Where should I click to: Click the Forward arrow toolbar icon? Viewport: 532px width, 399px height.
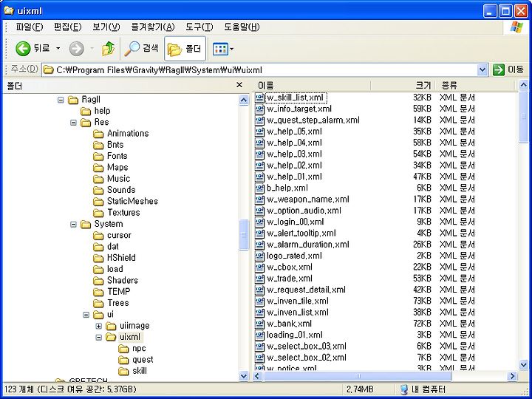point(76,49)
